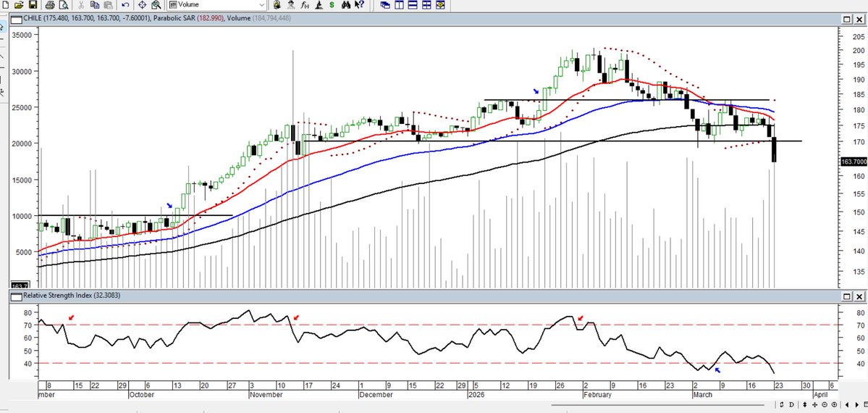Click the October label on date axis
This screenshot has height=413, width=868.
(x=141, y=395)
